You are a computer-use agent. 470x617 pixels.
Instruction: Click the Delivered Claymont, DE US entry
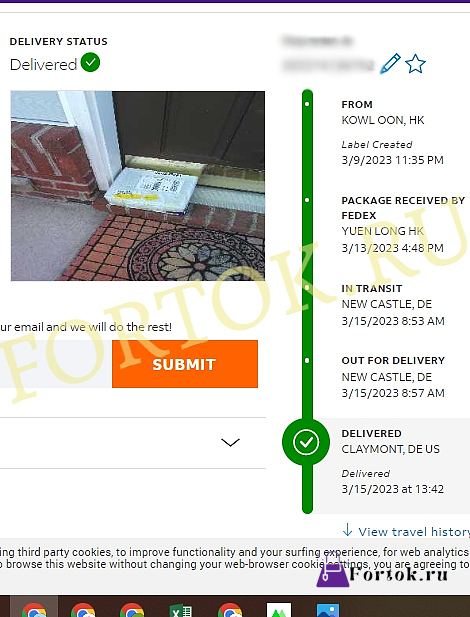(398, 461)
